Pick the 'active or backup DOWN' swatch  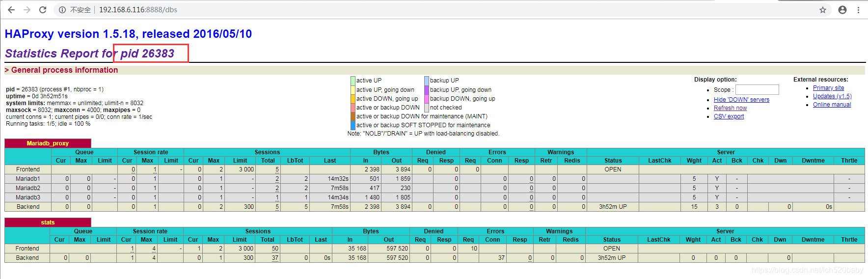[353, 108]
